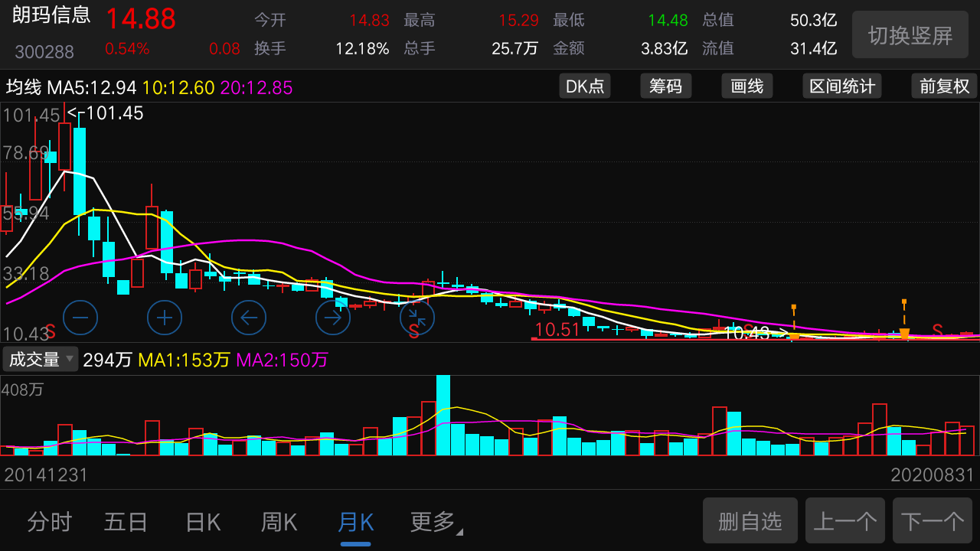Viewport: 980px width, 551px height.
Task: Tap start date 20141231
Action: coord(46,475)
